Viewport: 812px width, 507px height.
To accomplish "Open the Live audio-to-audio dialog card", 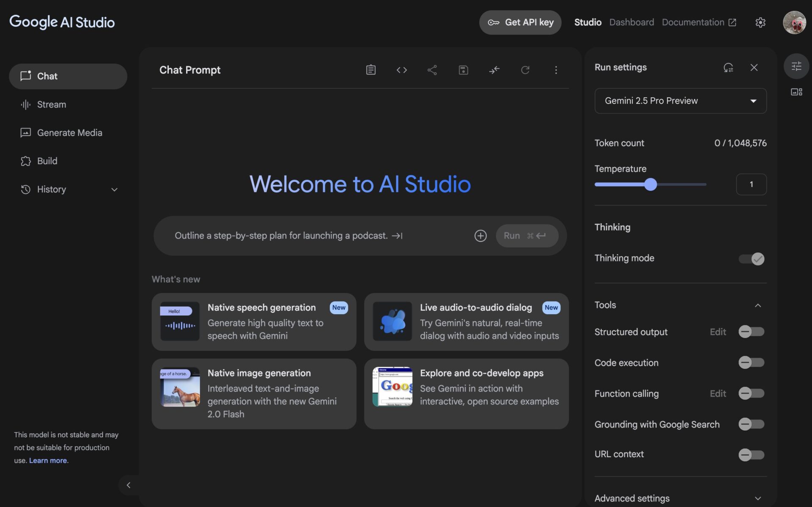I will click(x=466, y=322).
